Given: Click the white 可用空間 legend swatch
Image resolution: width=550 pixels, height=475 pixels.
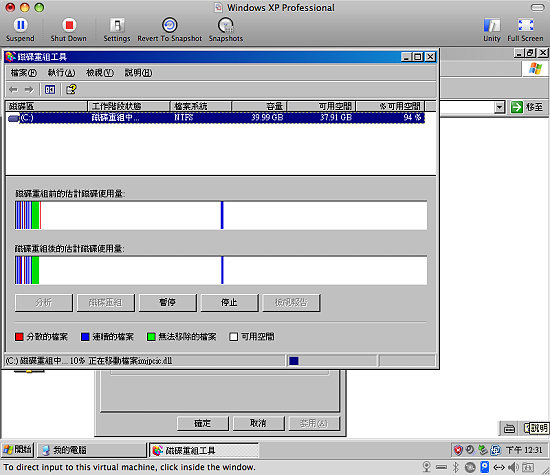Looking at the screenshot, I should click(x=234, y=337).
